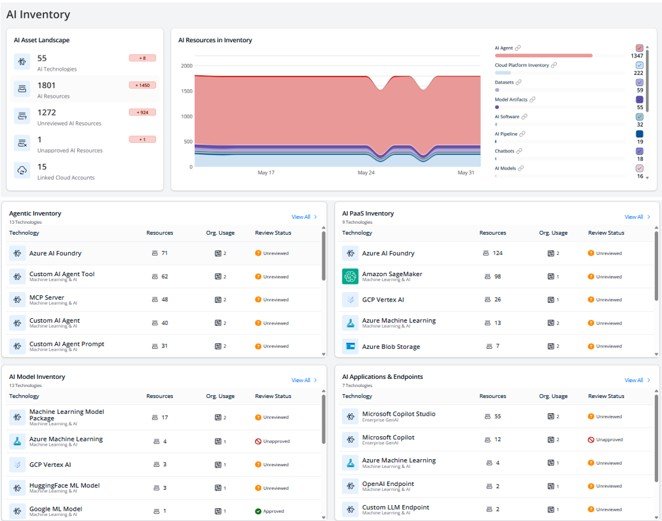662x521 pixels.
Task: Click the link icon beside AI Software
Action: 524,117
